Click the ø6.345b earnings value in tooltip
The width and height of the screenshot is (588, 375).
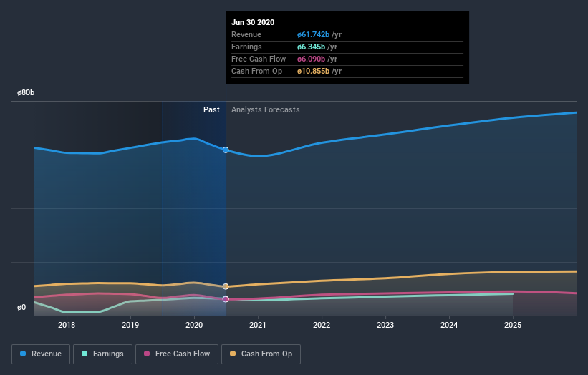[312, 47]
